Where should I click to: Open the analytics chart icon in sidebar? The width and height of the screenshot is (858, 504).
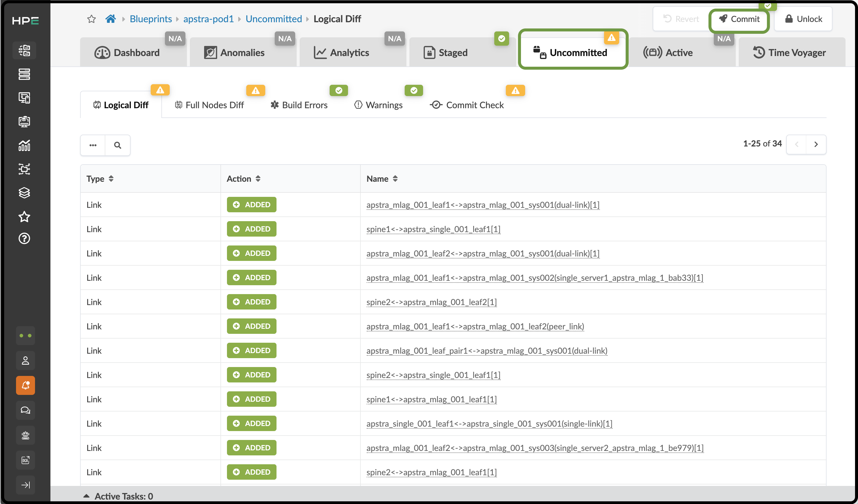25,145
